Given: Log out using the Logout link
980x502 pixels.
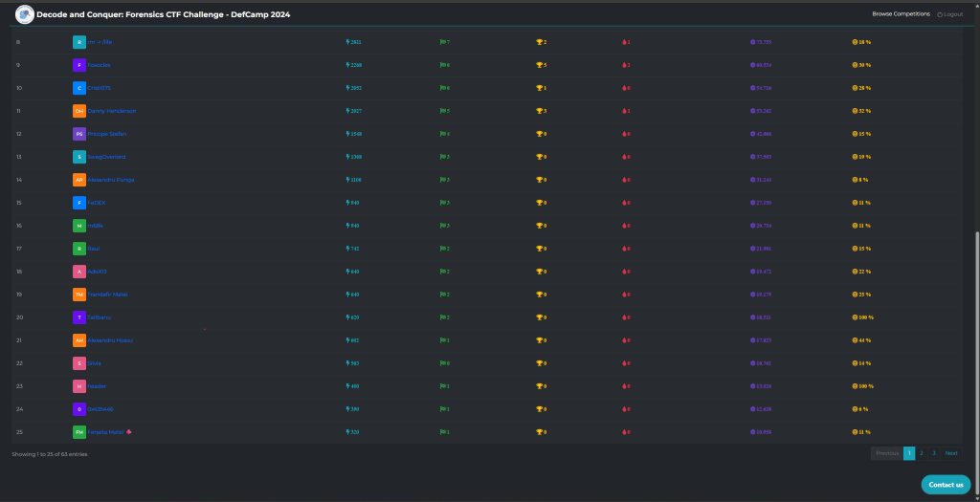Looking at the screenshot, I should pos(950,14).
